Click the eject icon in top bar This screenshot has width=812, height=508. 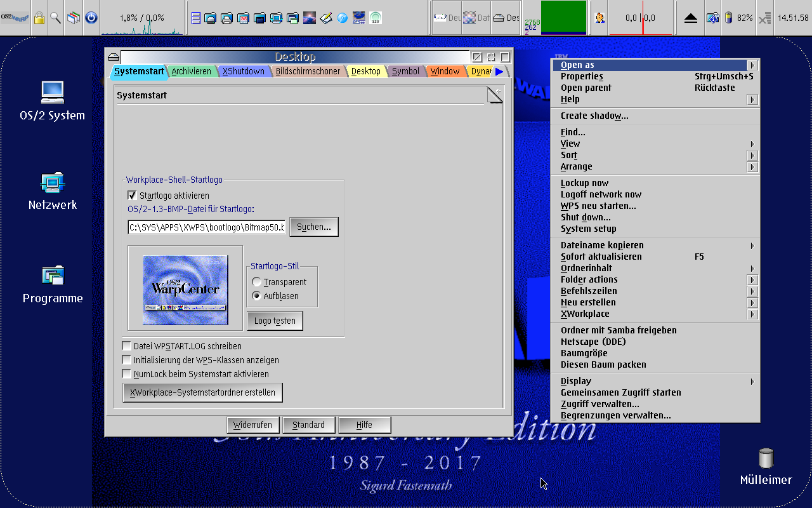691,18
